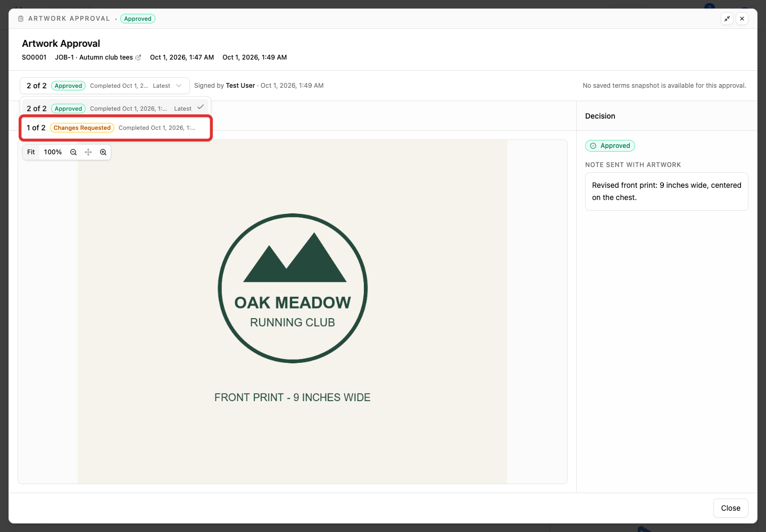
Task: Click the 'No saved terms snapshot' message
Action: (664, 86)
